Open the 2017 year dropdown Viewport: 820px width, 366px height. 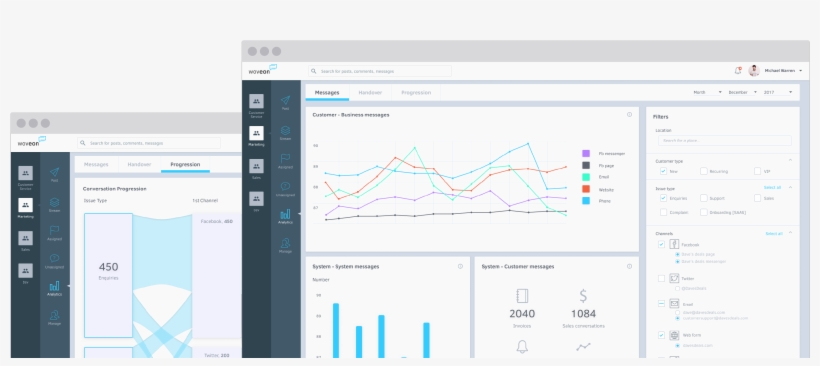(778, 92)
